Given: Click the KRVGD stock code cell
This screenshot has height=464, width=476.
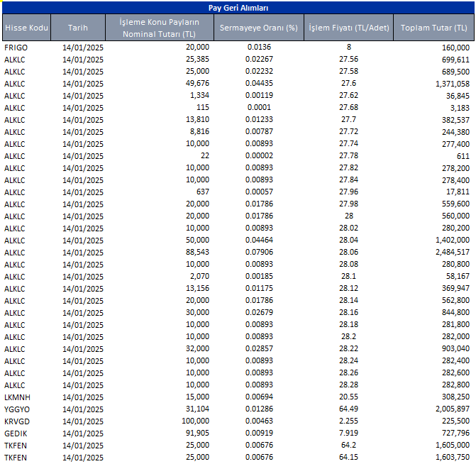Looking at the screenshot, I should point(16,421).
